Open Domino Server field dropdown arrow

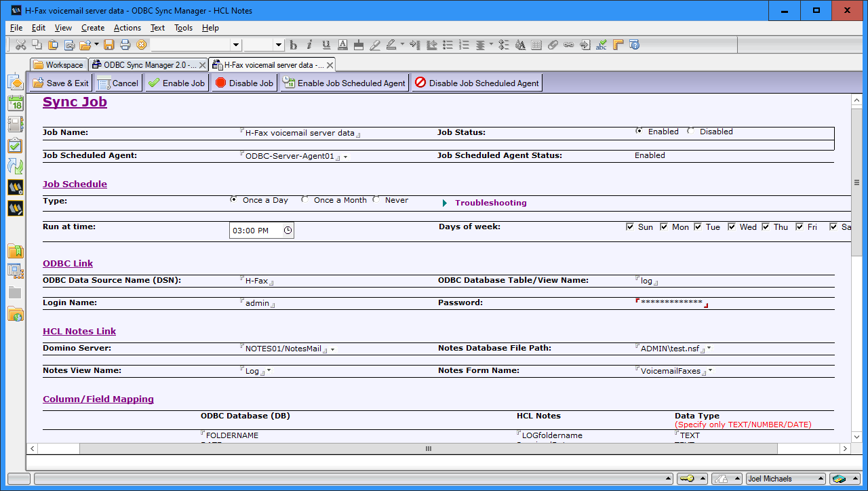[x=332, y=349]
